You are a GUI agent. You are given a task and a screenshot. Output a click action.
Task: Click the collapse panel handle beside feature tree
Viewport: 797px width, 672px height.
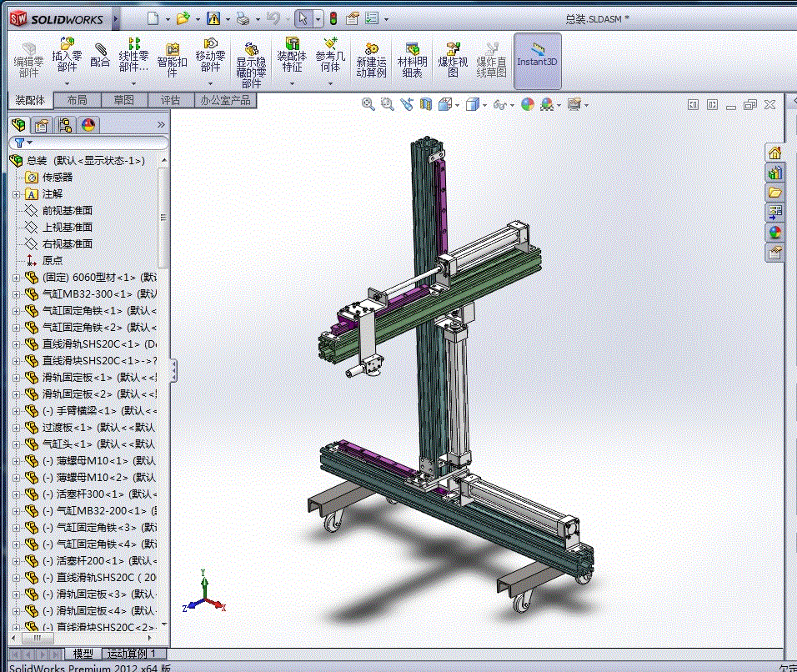174,370
